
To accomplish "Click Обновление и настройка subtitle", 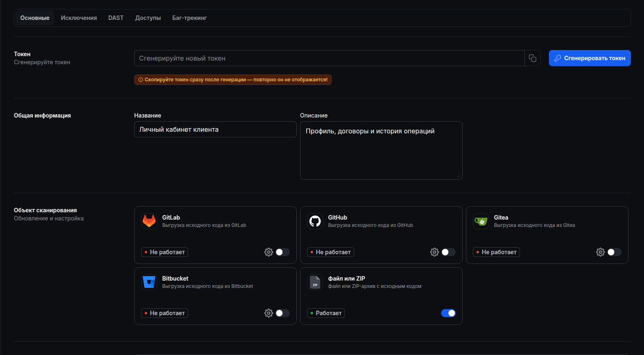I will [49, 218].
